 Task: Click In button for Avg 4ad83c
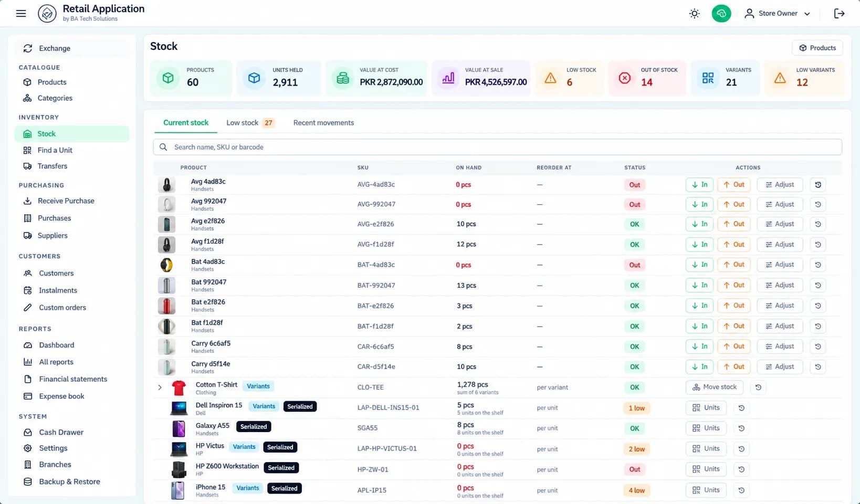tap(700, 185)
